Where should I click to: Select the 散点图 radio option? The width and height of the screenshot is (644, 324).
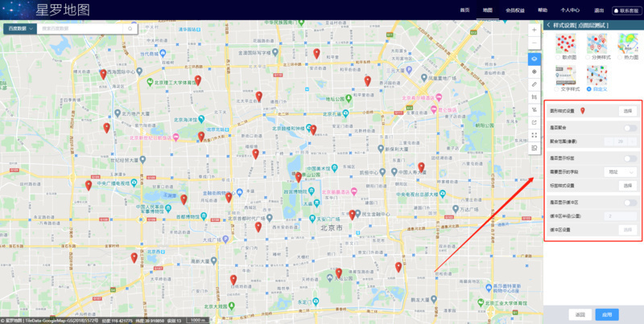click(x=558, y=57)
